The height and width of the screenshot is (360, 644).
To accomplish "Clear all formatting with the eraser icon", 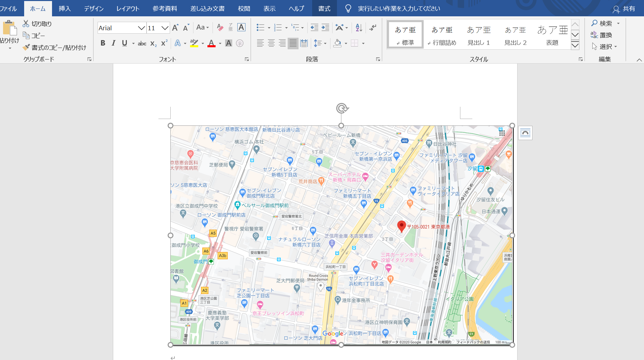I will click(x=220, y=28).
